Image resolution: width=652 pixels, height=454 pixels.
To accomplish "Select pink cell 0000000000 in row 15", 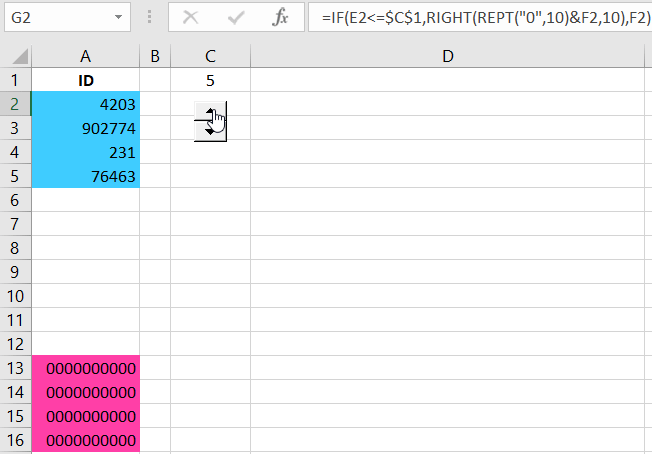I will 86,416.
